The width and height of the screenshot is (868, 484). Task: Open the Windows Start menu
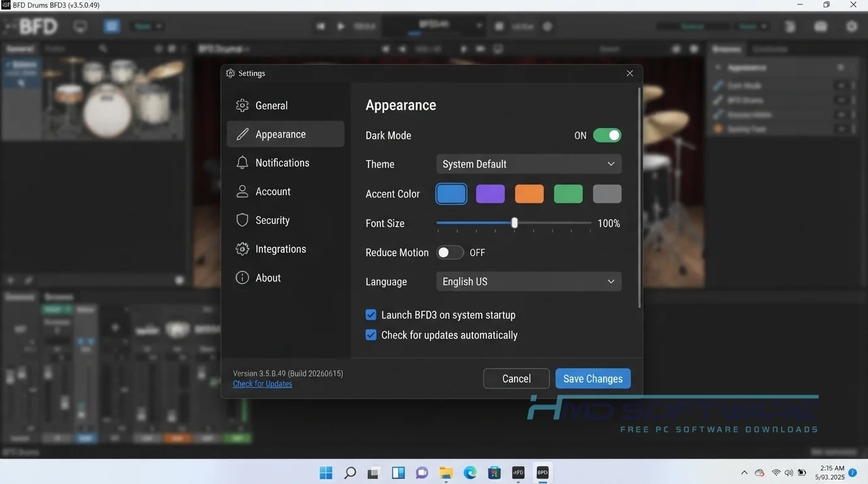[326, 473]
